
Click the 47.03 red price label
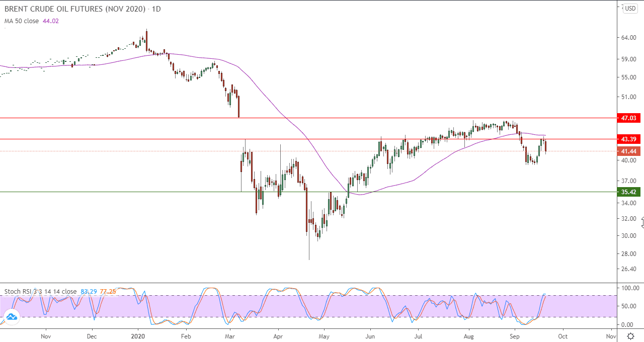[629, 118]
